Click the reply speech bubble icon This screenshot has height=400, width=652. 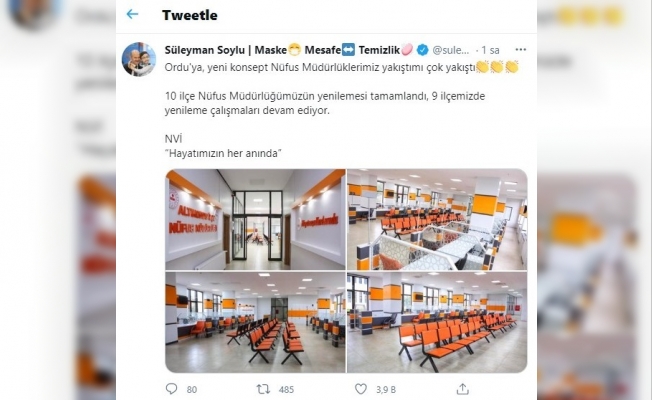pos(171,389)
